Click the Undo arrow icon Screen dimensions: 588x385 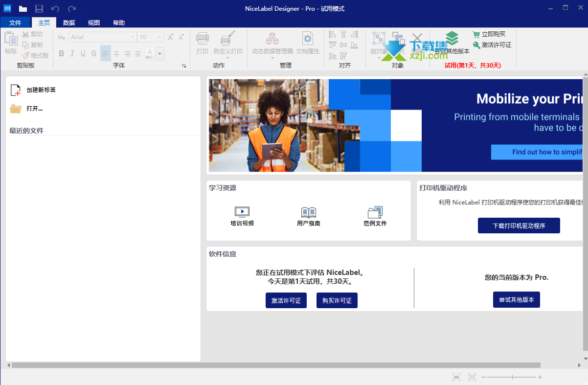[55, 9]
